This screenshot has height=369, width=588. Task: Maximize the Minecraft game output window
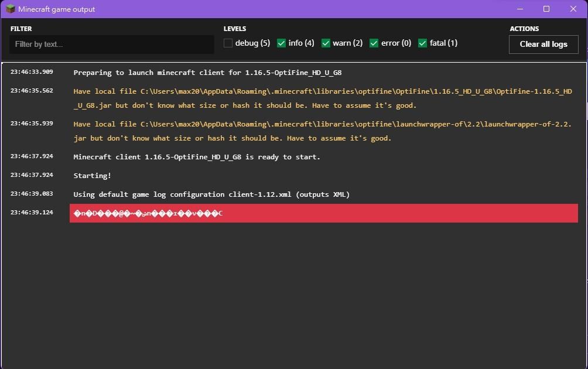[x=546, y=9]
